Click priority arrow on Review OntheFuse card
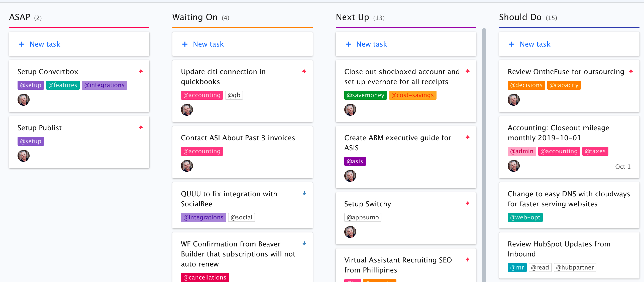 pos(631,71)
